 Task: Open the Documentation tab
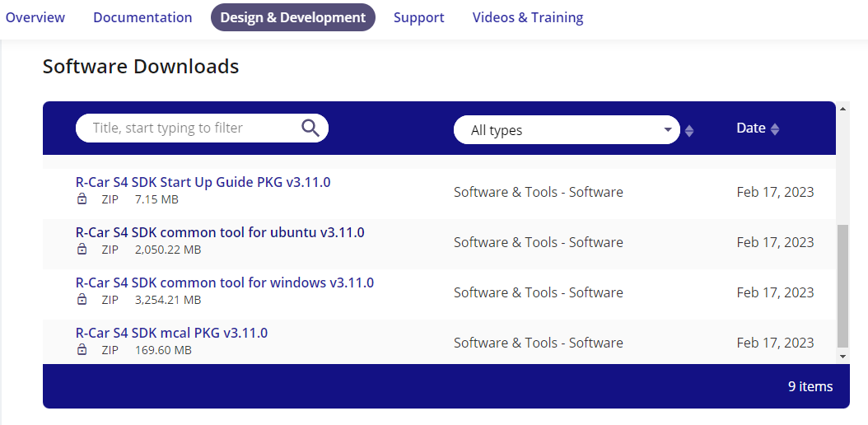(x=142, y=17)
